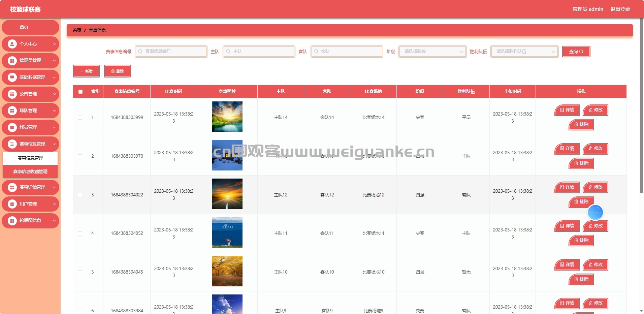Screen dimensions: 644x314
Task: Open 详情 for row 主队11
Action: point(567,226)
